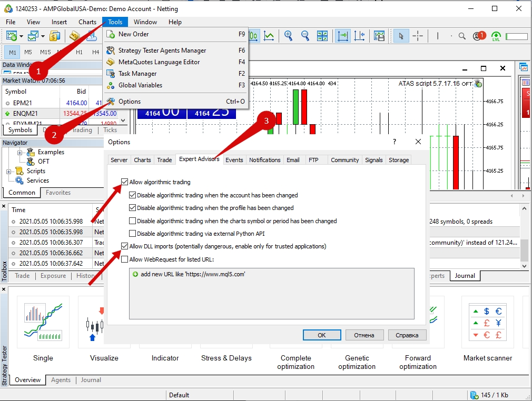The width and height of the screenshot is (532, 401).
Task: Select the crosshair cursor tool
Action: coord(418,36)
